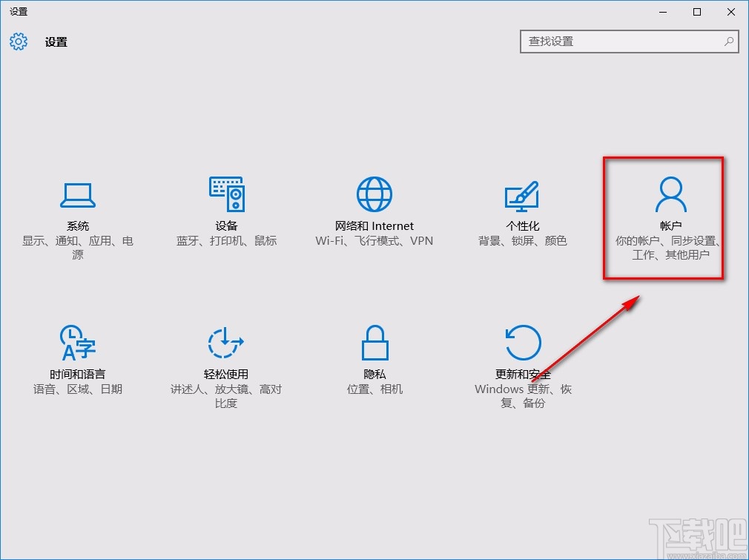This screenshot has width=749, height=560.
Task: Minimize the 设置 window
Action: pyautogui.click(x=662, y=12)
